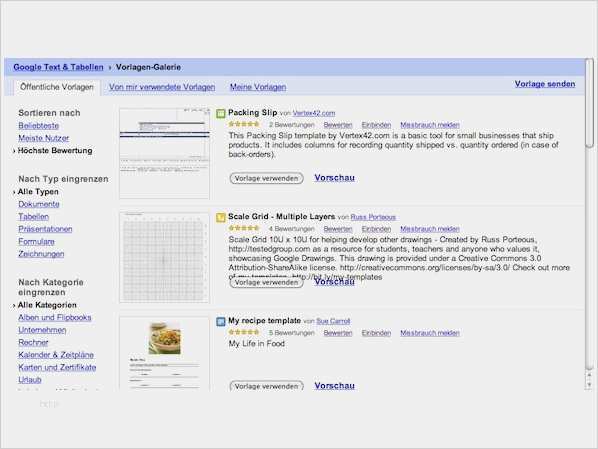Click Missbrauch melden for Scale Grid
The width and height of the screenshot is (598, 449).
430,229
